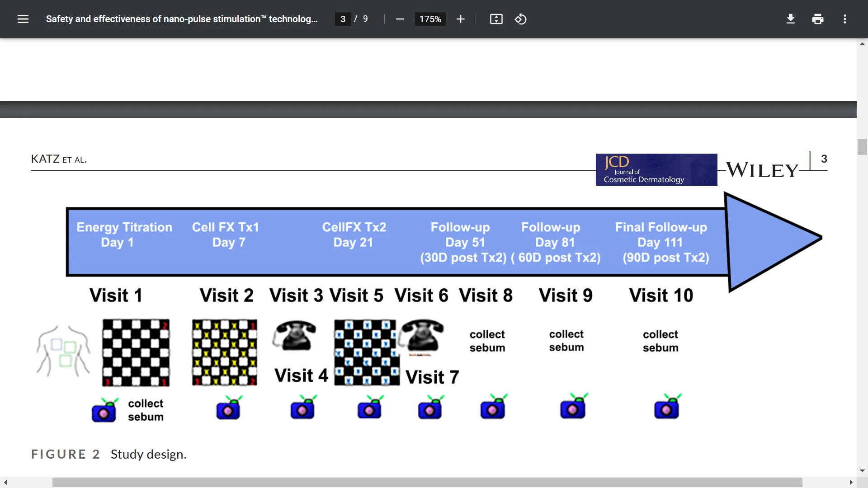Image resolution: width=868 pixels, height=488 pixels.
Task: Click the camera icon under Visit 9
Action: [574, 406]
